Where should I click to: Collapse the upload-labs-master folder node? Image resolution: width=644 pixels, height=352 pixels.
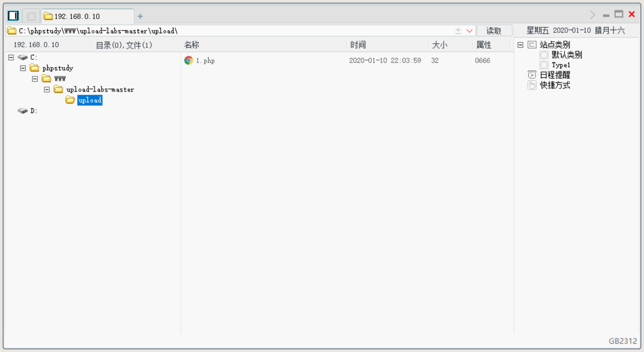point(47,89)
